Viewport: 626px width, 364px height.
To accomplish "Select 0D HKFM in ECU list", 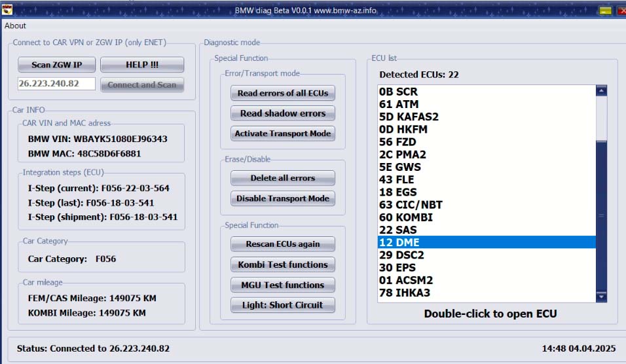I will click(487, 130).
